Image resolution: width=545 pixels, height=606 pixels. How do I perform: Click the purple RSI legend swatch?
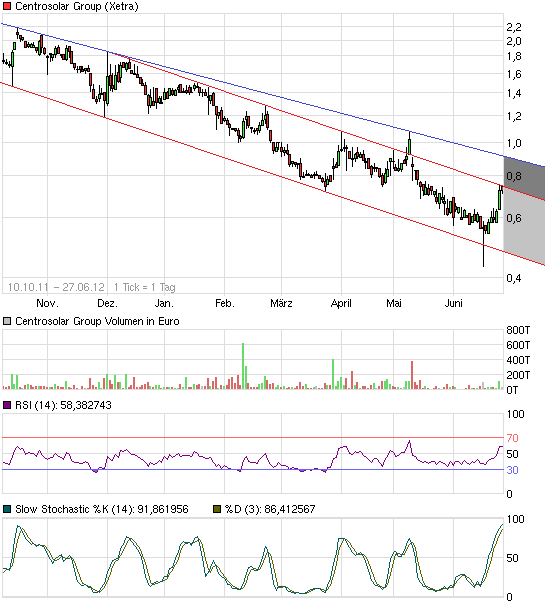(7, 405)
